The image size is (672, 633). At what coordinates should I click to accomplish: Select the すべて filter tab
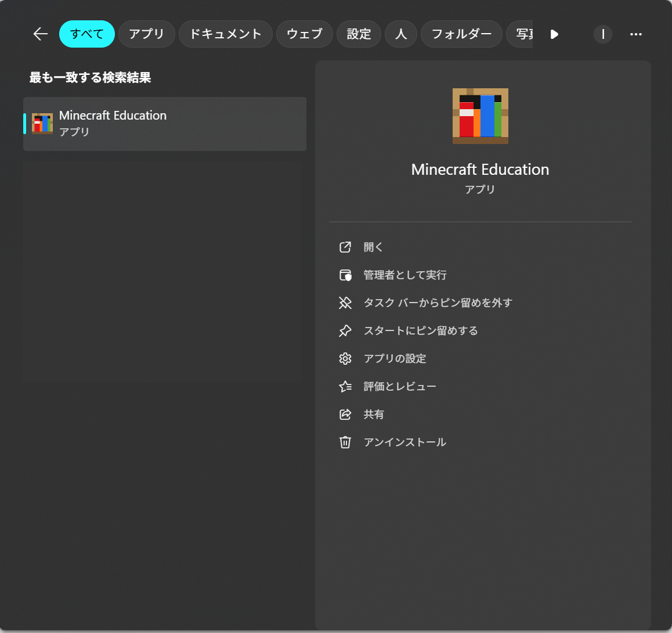[87, 34]
